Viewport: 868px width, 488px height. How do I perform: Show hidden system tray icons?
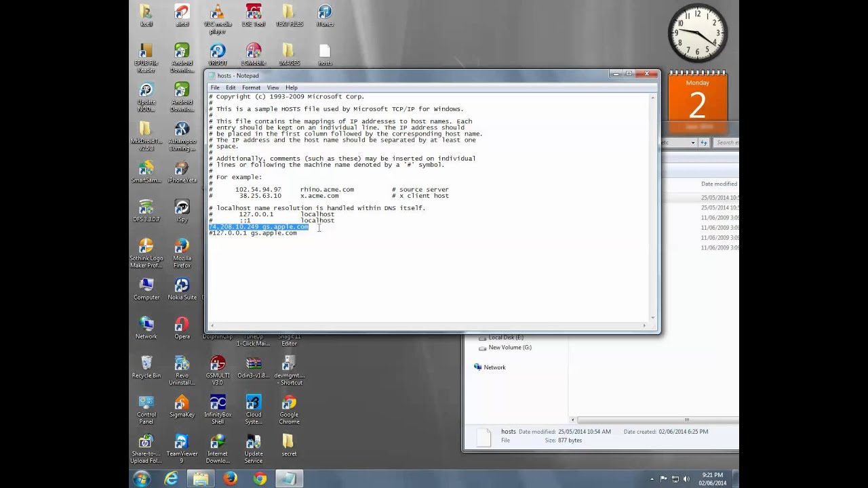pyautogui.click(x=652, y=479)
